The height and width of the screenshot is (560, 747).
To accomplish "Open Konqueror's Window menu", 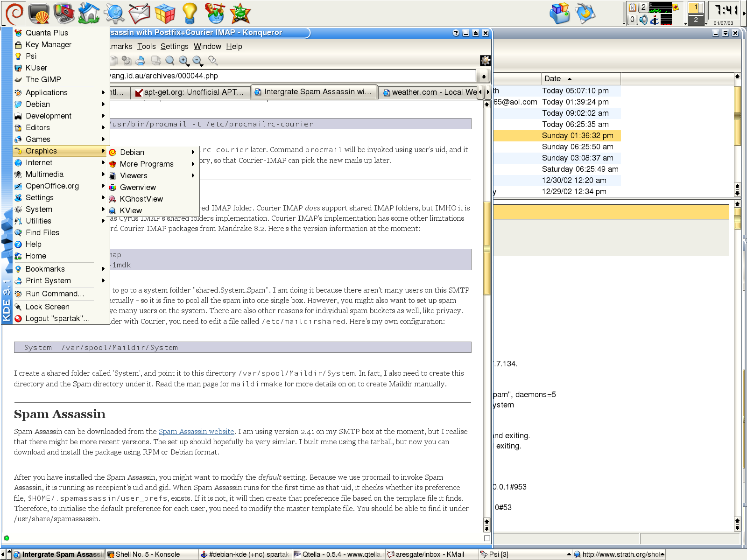I will click(207, 46).
